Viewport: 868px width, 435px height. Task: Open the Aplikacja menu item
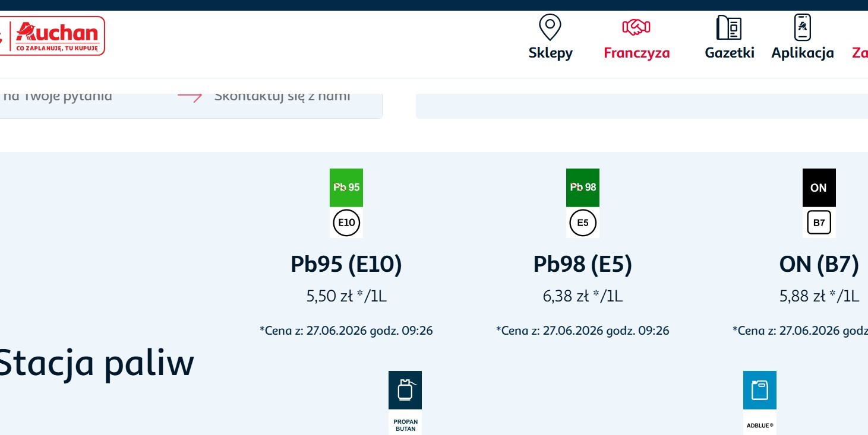pyautogui.click(x=803, y=53)
